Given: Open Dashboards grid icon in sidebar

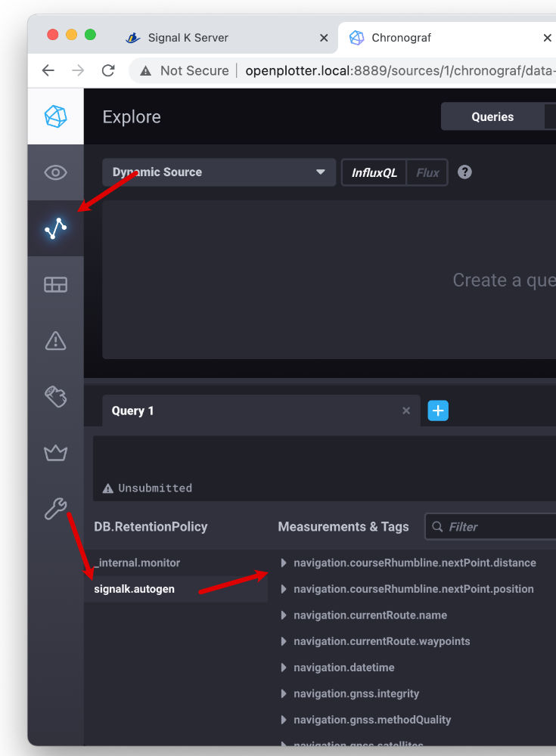Looking at the screenshot, I should coord(55,284).
